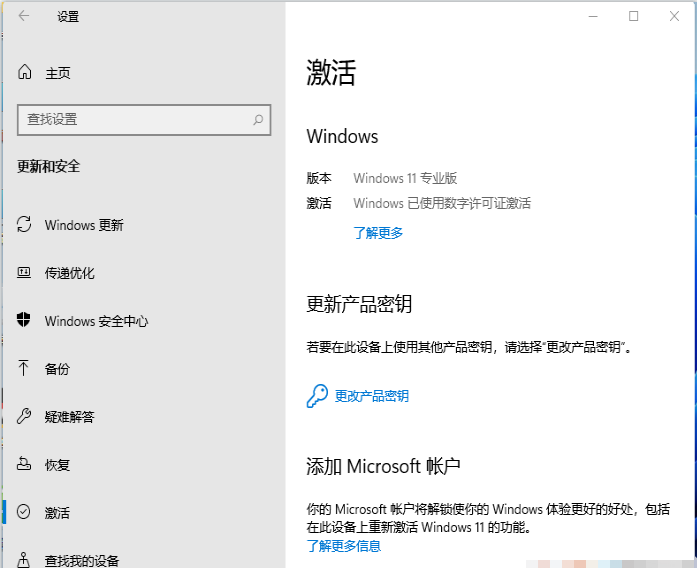This screenshot has height=568, width=697.
Task: Click the Home house icon
Action: (x=25, y=73)
